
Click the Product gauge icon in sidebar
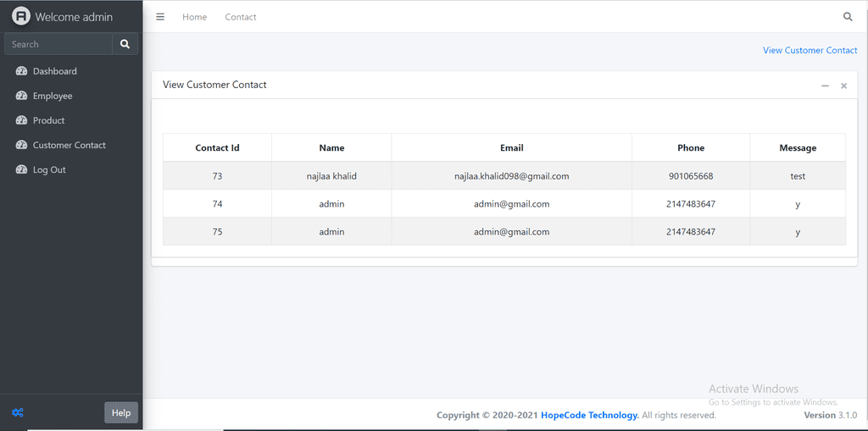tap(21, 120)
